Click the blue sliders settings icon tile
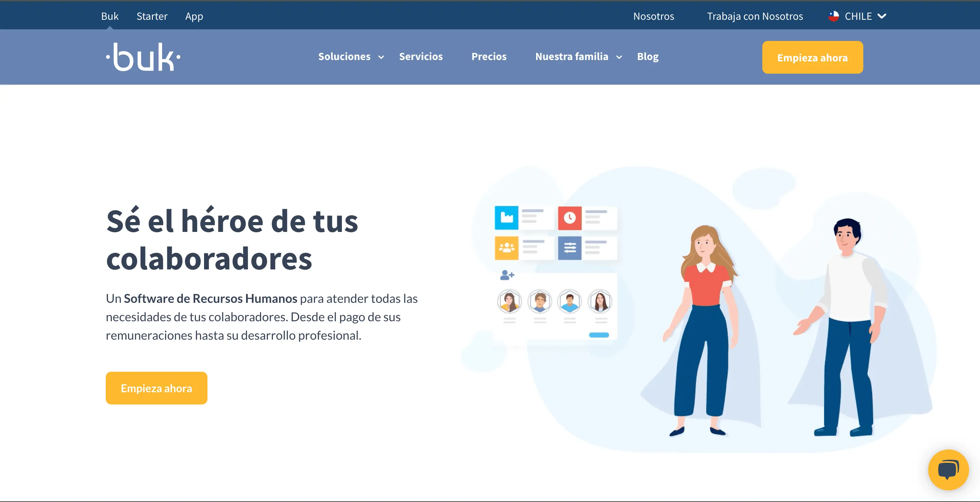 pos(570,248)
